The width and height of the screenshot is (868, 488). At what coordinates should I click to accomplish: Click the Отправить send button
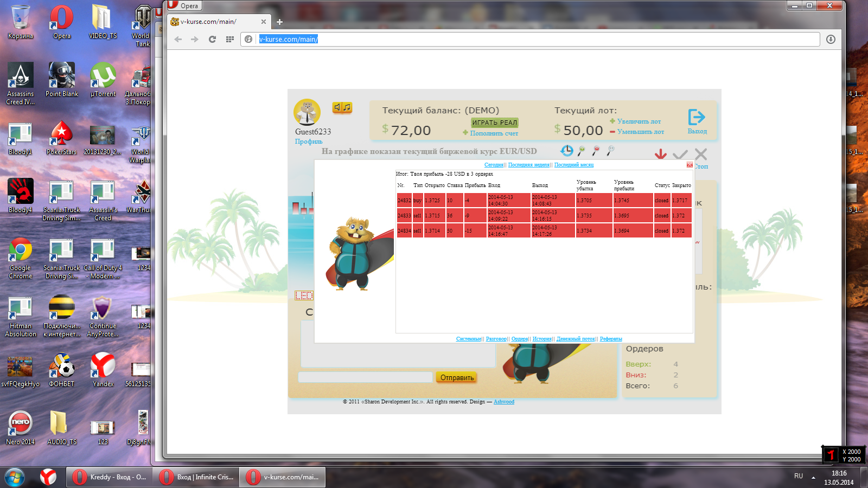pos(457,377)
